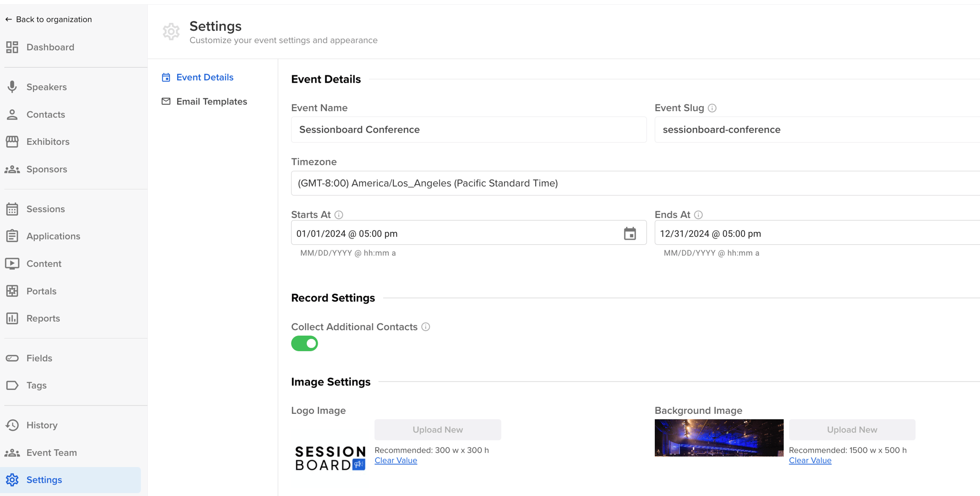Click the Ends At info icon
980x496 pixels.
point(698,215)
